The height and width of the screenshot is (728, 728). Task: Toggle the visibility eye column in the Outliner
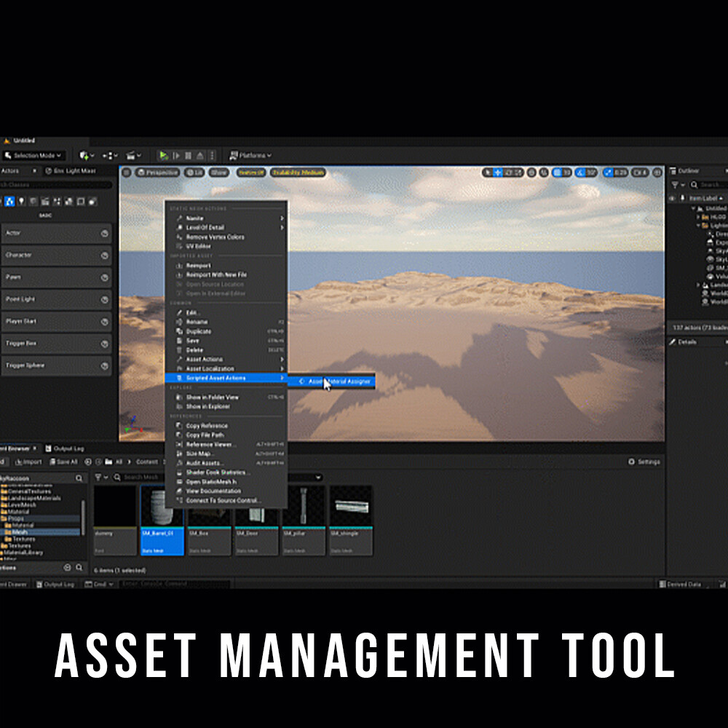tap(670, 198)
